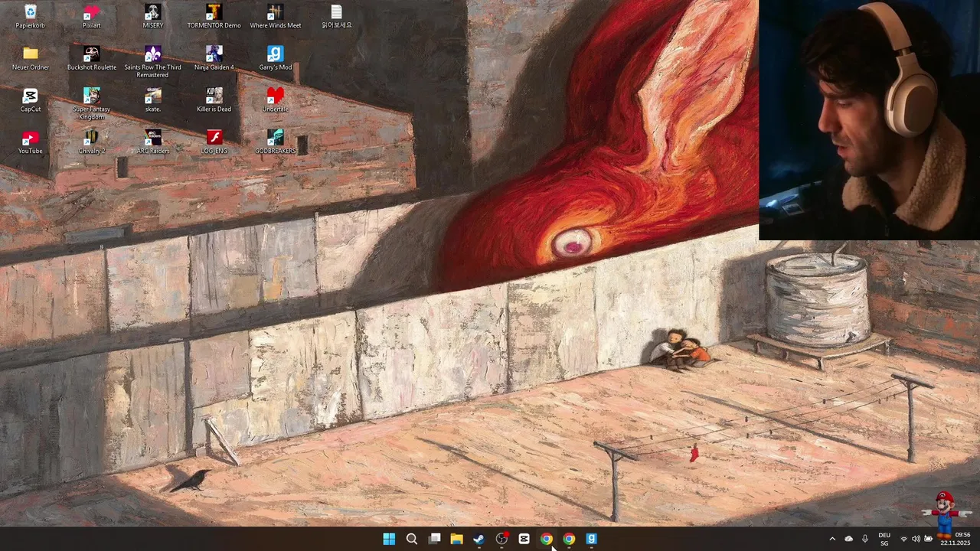Select the Killer is Dead shortcut

(x=214, y=100)
